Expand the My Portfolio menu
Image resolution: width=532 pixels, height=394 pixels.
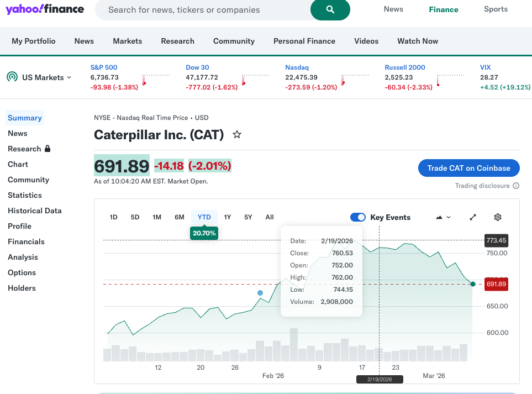click(34, 41)
